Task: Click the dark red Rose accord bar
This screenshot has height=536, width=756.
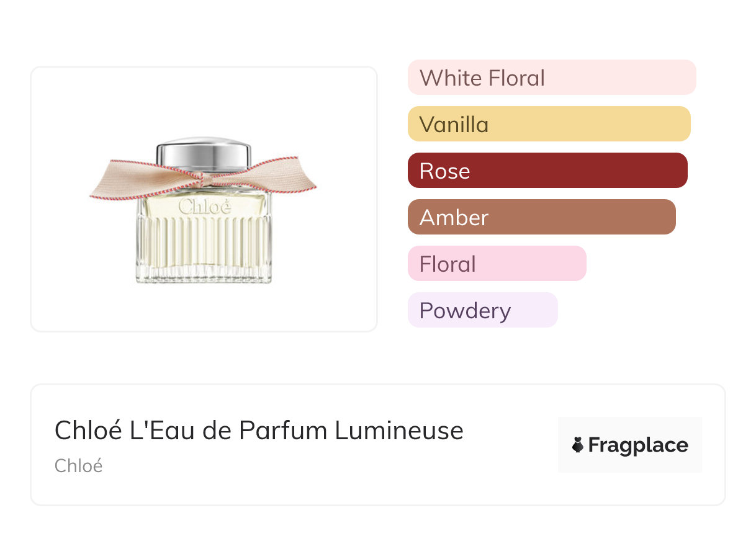Action: click(x=547, y=171)
